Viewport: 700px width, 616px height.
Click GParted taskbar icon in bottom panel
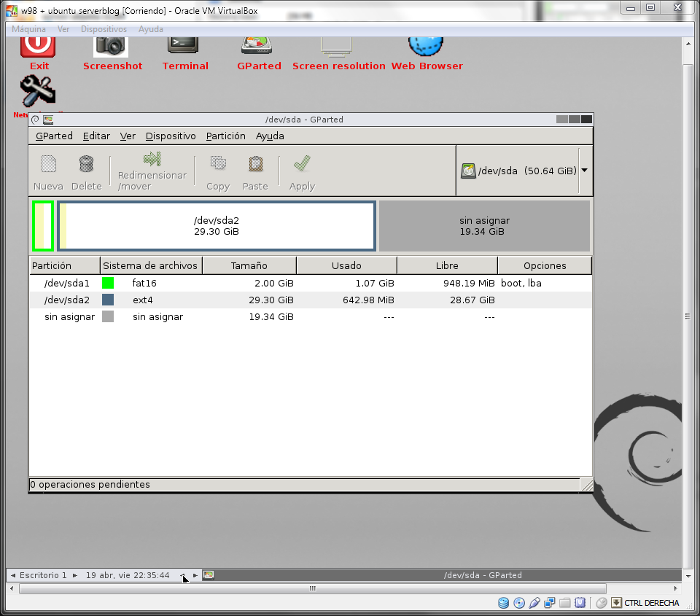pyautogui.click(x=208, y=575)
